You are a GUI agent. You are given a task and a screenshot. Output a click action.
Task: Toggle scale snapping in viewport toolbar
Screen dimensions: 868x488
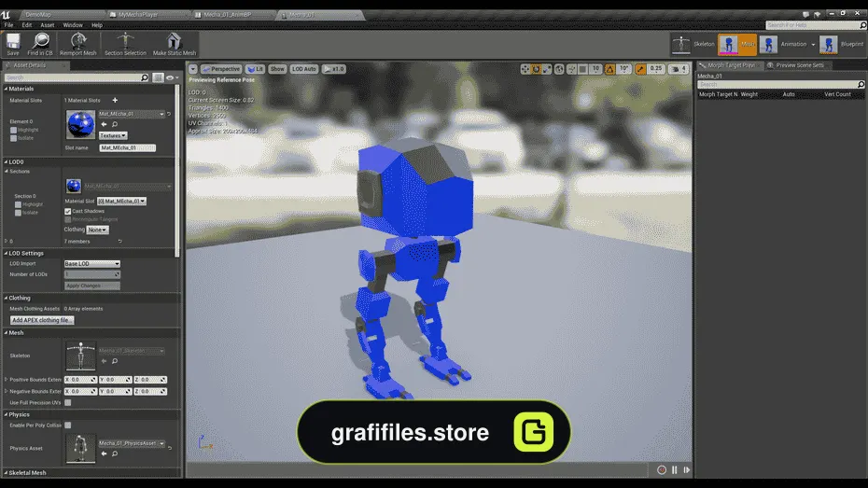pos(640,69)
